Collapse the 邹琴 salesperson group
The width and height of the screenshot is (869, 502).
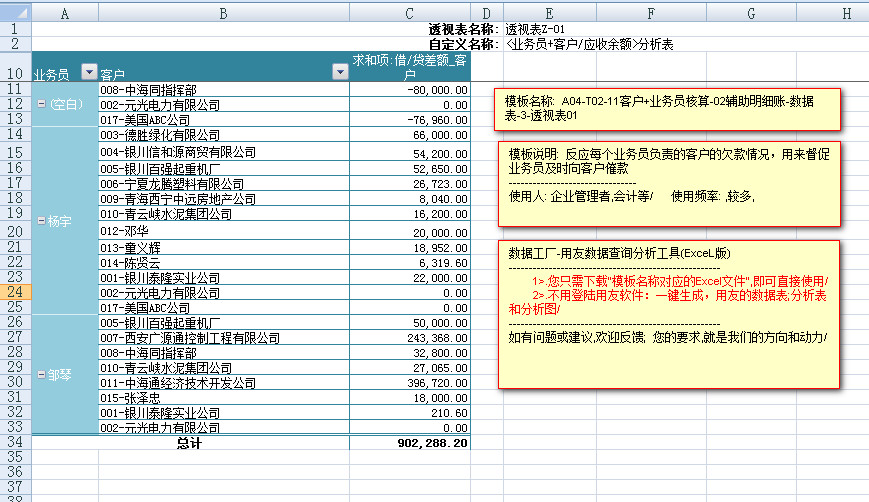(x=39, y=375)
